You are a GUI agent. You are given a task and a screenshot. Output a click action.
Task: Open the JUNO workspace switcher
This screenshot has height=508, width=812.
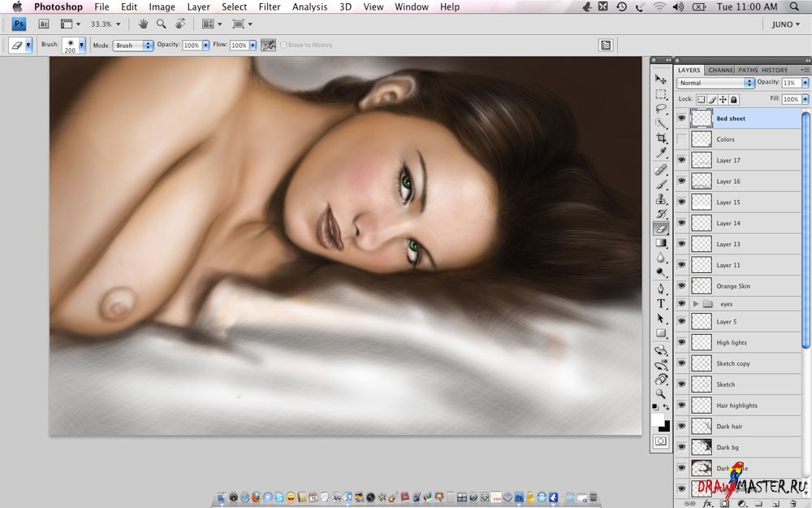pos(785,24)
